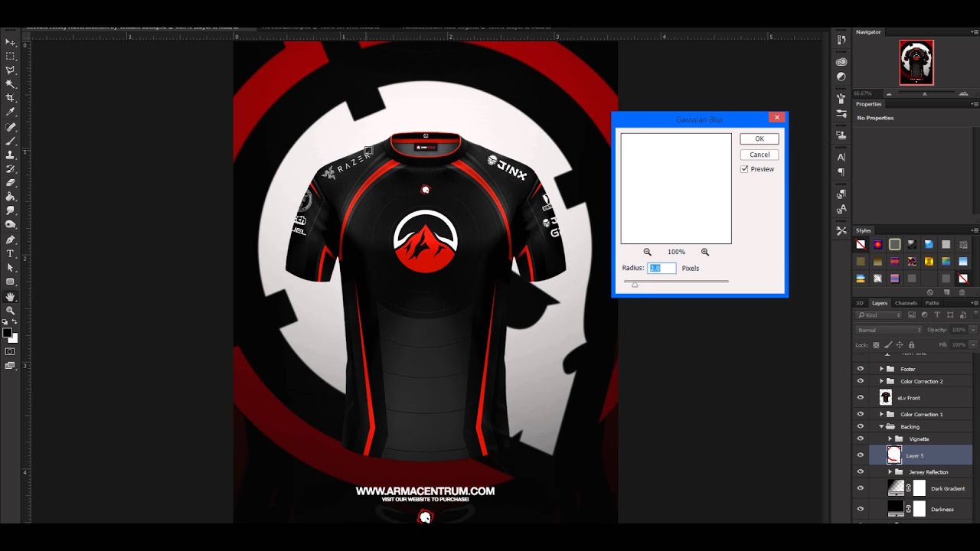Screen dimensions: 980x551
Task: Collapse the Backing group
Action: coord(881,426)
